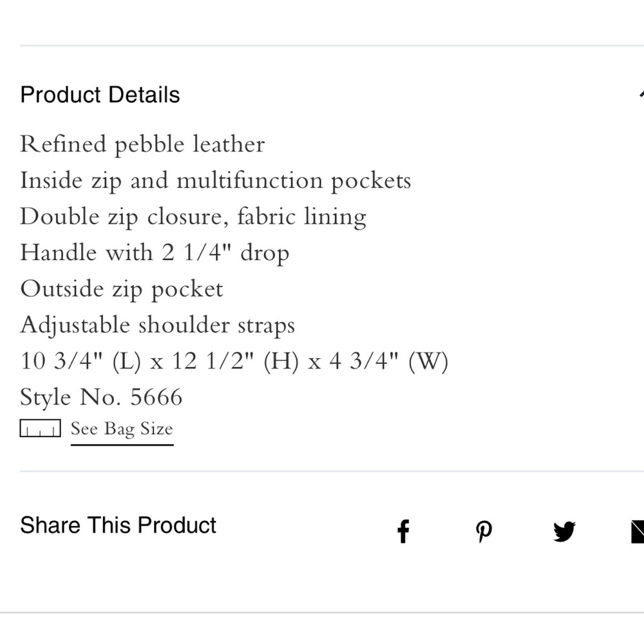
Task: Click the Outside zip pocket line
Action: pyautogui.click(x=122, y=289)
